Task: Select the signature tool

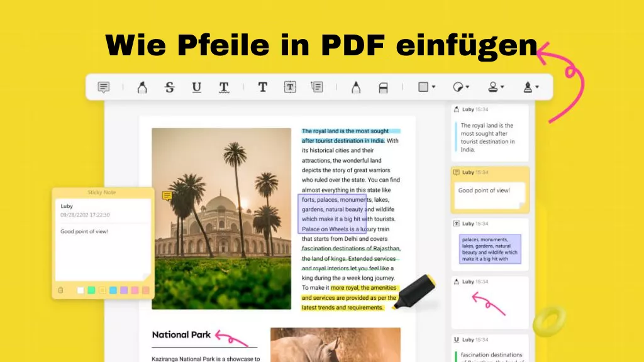Action: point(528,87)
